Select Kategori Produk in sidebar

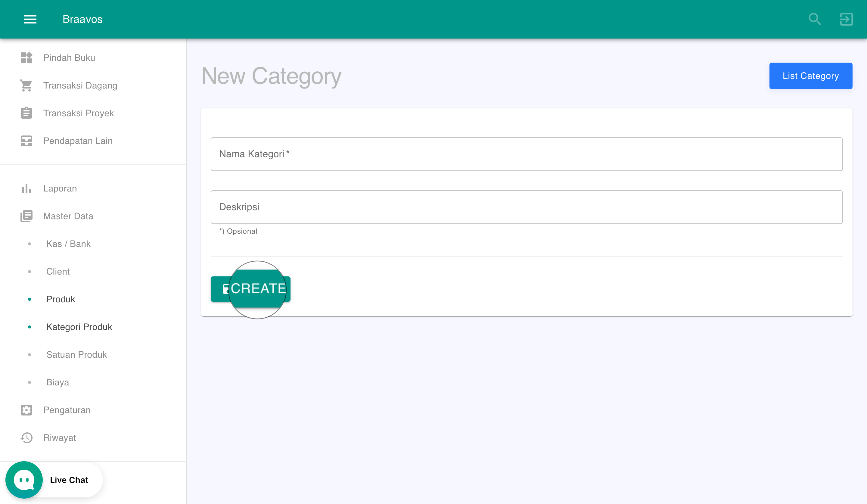(79, 327)
